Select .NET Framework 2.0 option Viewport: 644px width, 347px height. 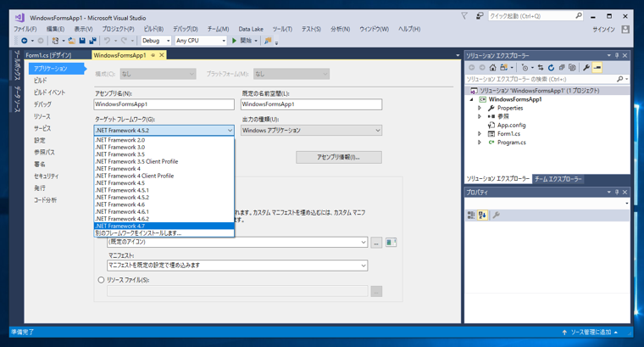point(164,140)
